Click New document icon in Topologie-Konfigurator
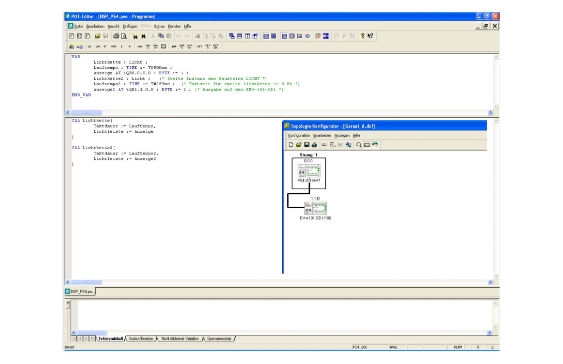Screen dimensions: 563x364 click(291, 145)
